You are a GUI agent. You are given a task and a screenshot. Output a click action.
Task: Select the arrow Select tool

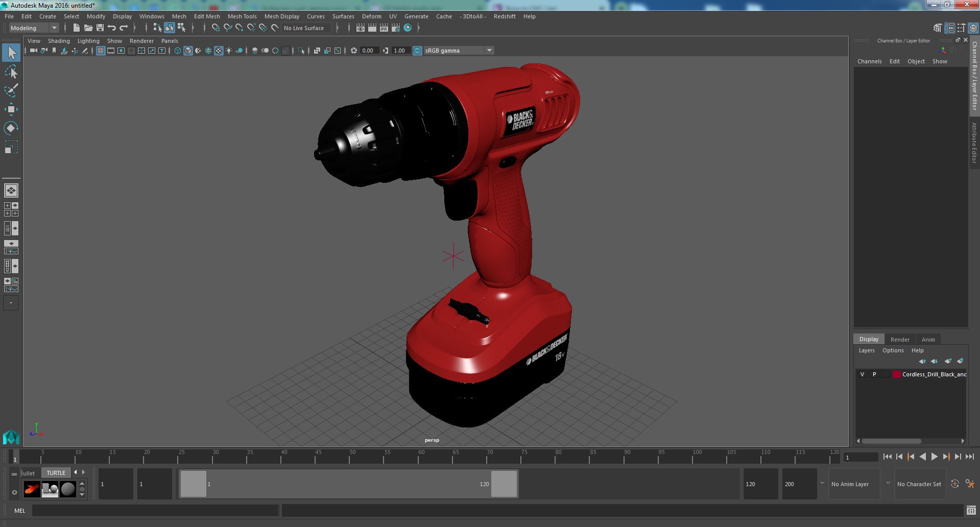pyautogui.click(x=11, y=53)
